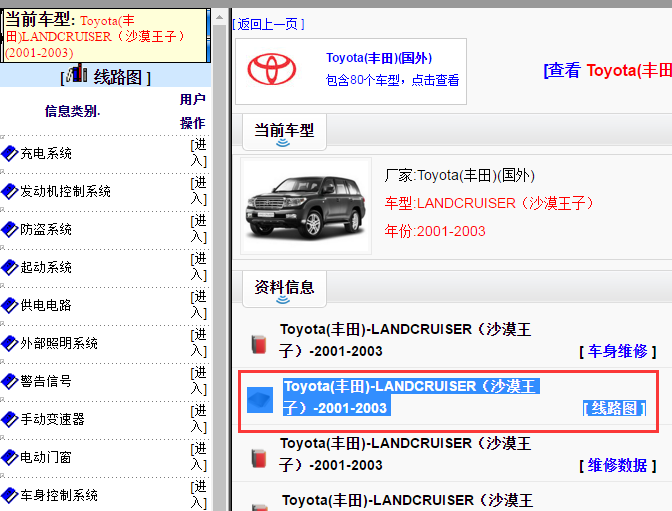Screen dimensions: 672x511
Task: Click 包含80个车型，点击查看 link
Action: [393, 80]
